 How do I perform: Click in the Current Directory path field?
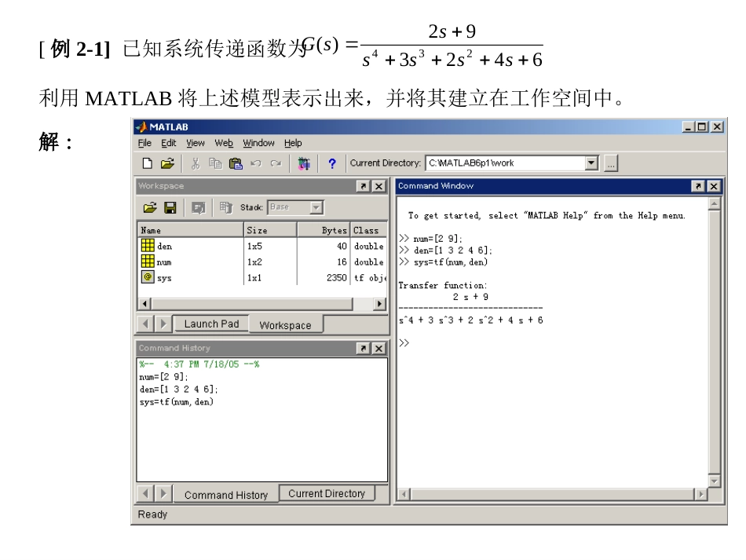(506, 163)
